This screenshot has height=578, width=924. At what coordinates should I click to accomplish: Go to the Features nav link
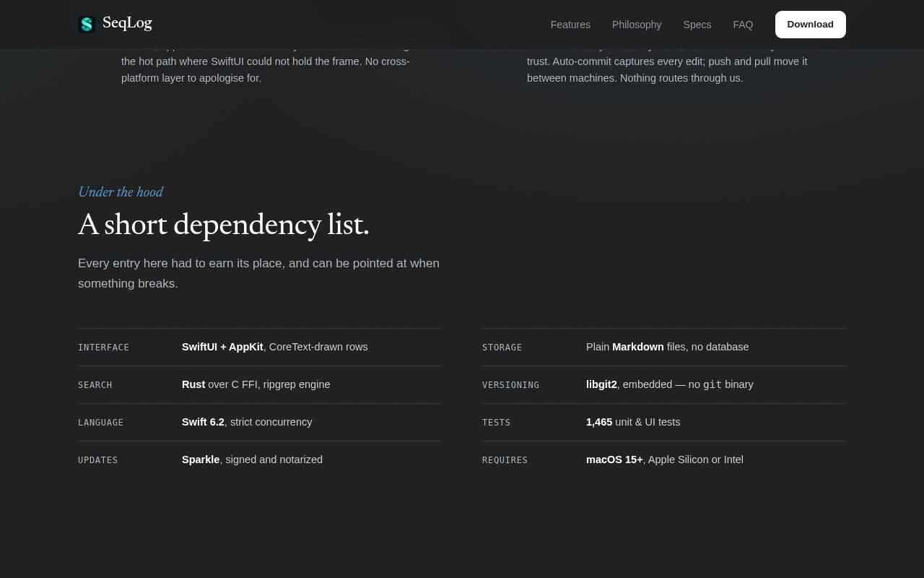pos(570,25)
